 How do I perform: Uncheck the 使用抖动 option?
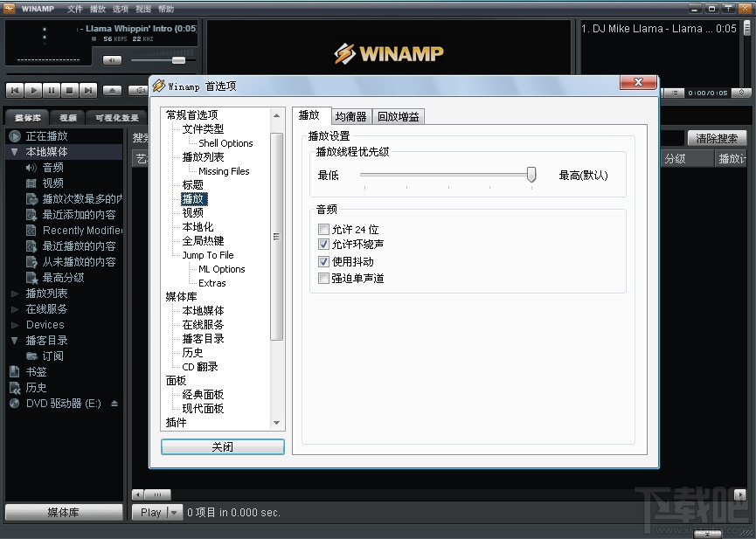coord(324,261)
